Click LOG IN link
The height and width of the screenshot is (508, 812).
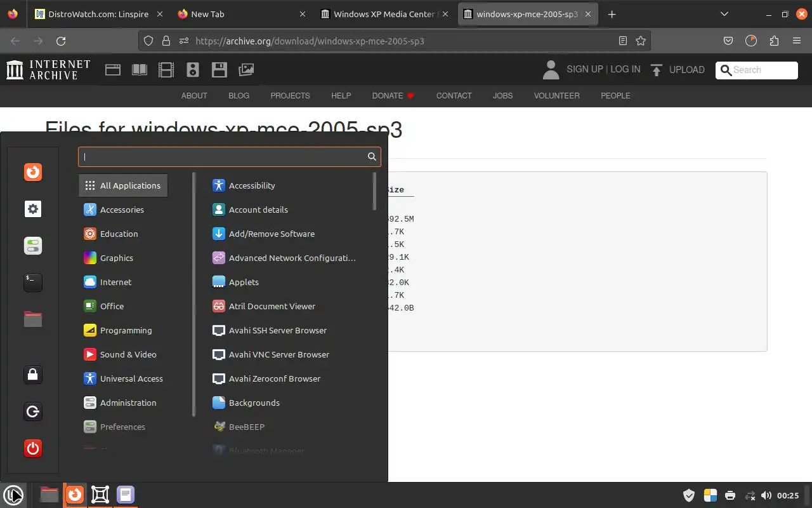pyautogui.click(x=625, y=69)
